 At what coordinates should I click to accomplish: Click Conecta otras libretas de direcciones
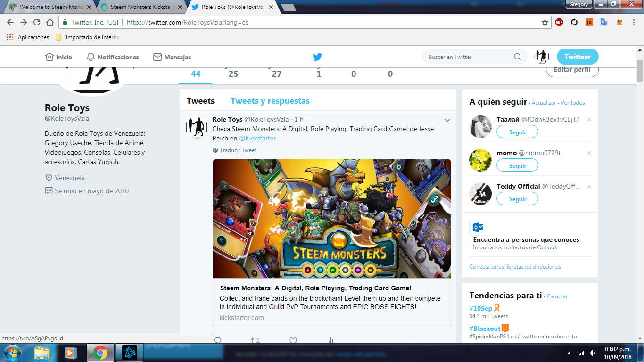tap(515, 267)
